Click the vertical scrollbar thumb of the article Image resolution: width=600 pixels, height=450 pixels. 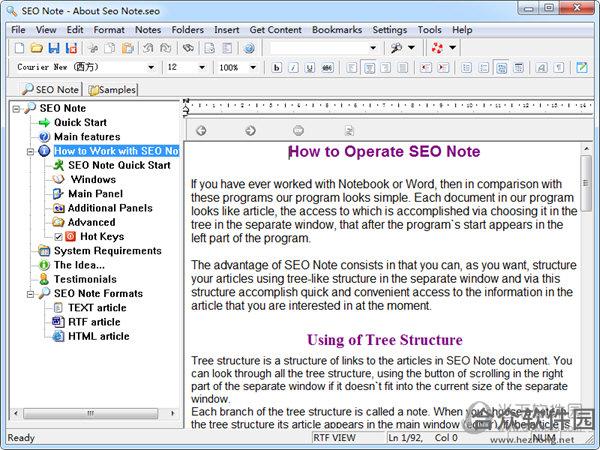[586, 183]
